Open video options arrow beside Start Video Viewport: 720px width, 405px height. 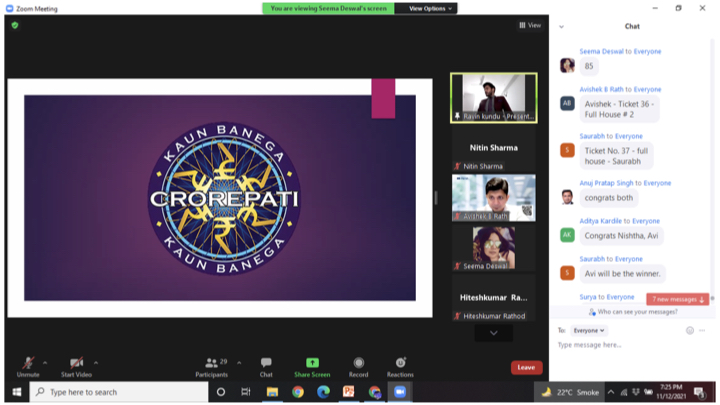96,363
